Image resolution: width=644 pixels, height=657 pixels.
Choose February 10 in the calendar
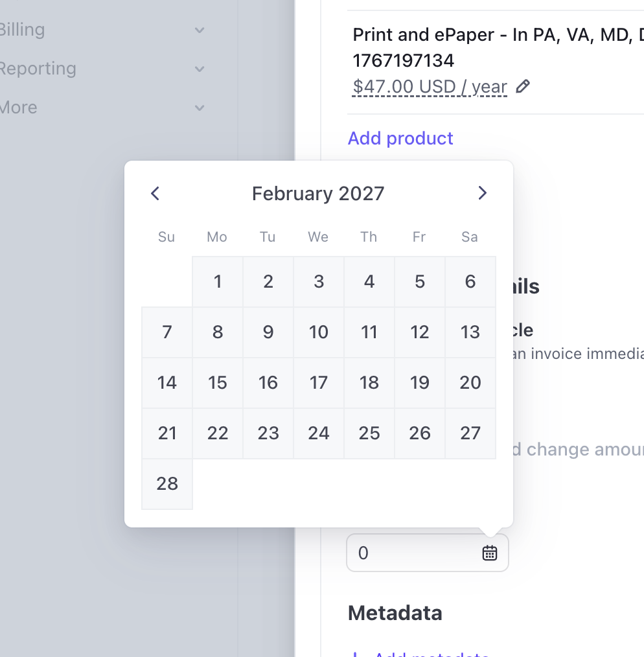pos(319,332)
